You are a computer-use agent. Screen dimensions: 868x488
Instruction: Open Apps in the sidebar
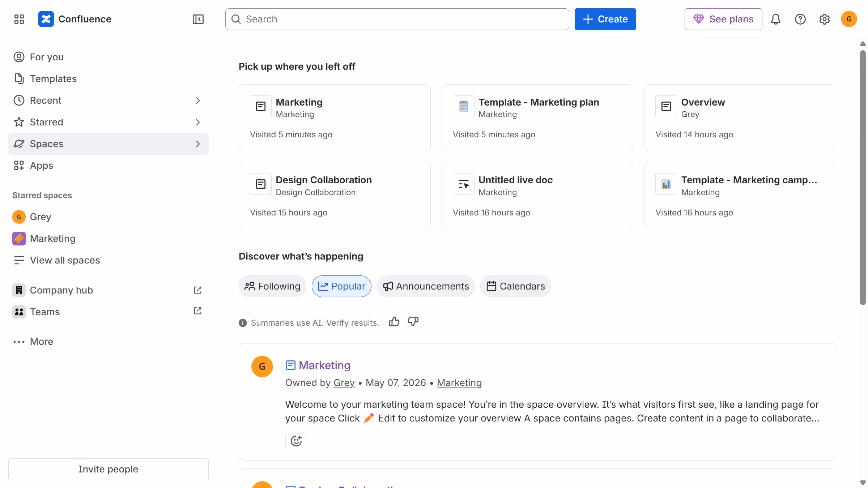109,166
